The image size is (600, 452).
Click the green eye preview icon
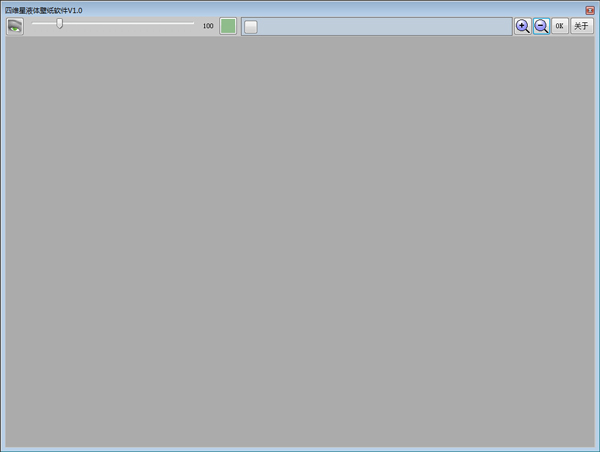point(15,26)
